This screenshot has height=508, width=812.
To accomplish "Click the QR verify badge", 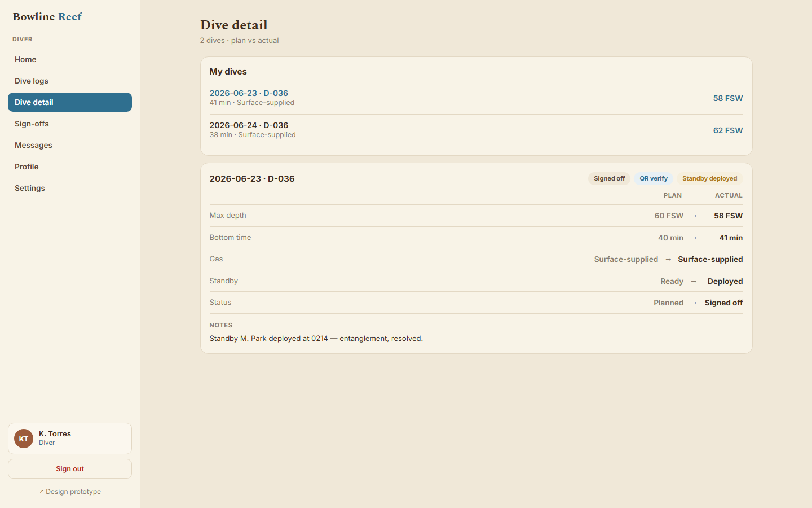I will (x=654, y=178).
